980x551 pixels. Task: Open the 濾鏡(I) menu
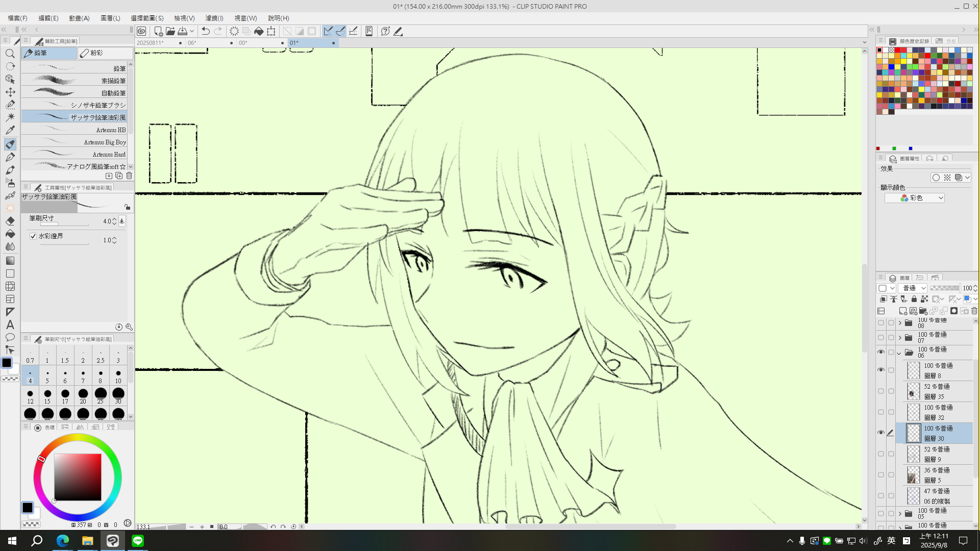214,18
